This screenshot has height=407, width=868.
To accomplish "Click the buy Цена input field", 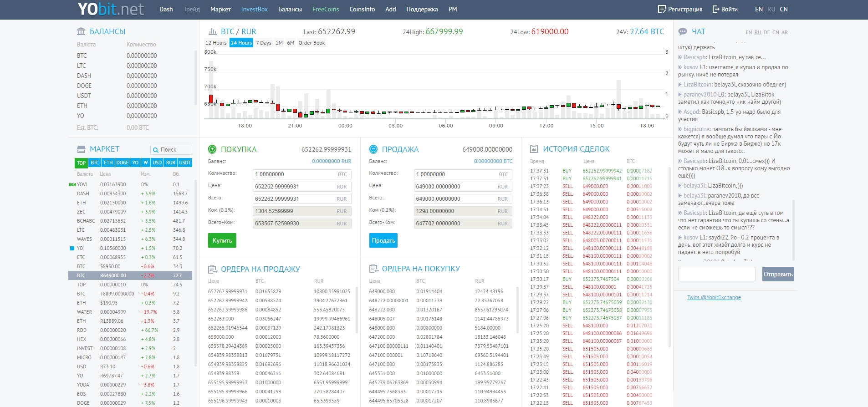I will [302, 187].
